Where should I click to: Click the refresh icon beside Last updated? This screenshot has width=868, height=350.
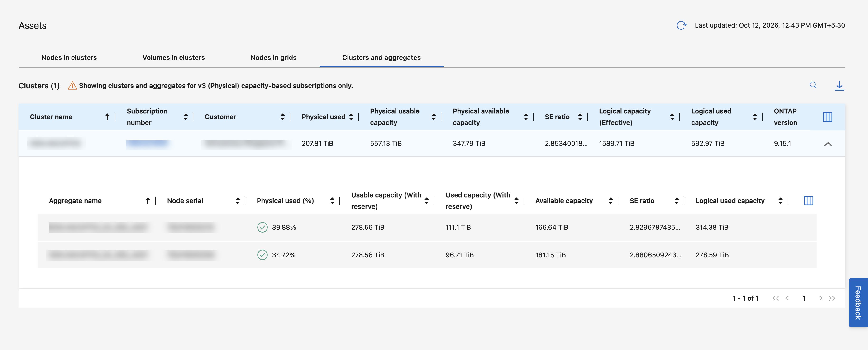pos(681,25)
